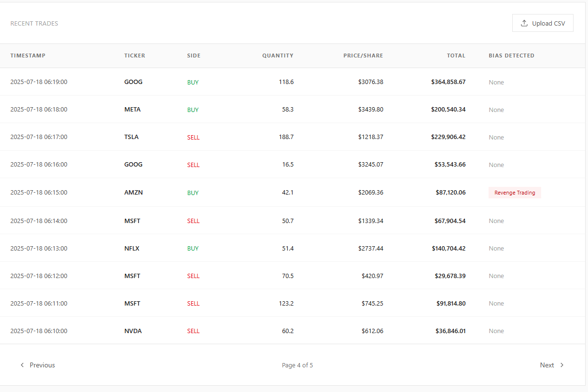
Task: Click price $3245.07
Action: tap(371, 165)
